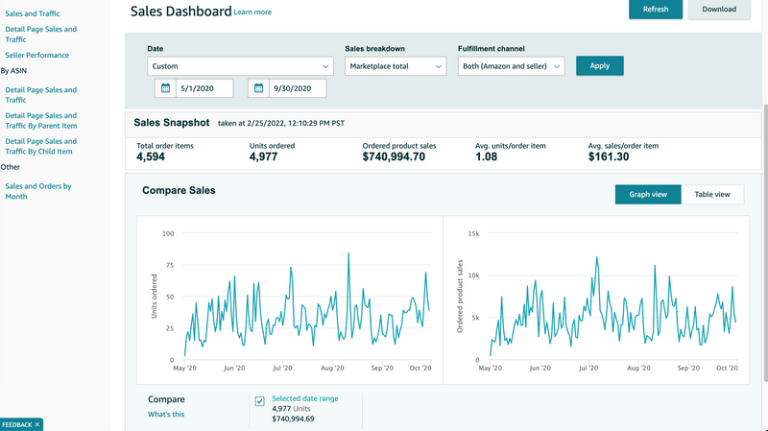Open Detail Page Sales By Child Item
This screenshot has height=431, width=768.
point(40,146)
